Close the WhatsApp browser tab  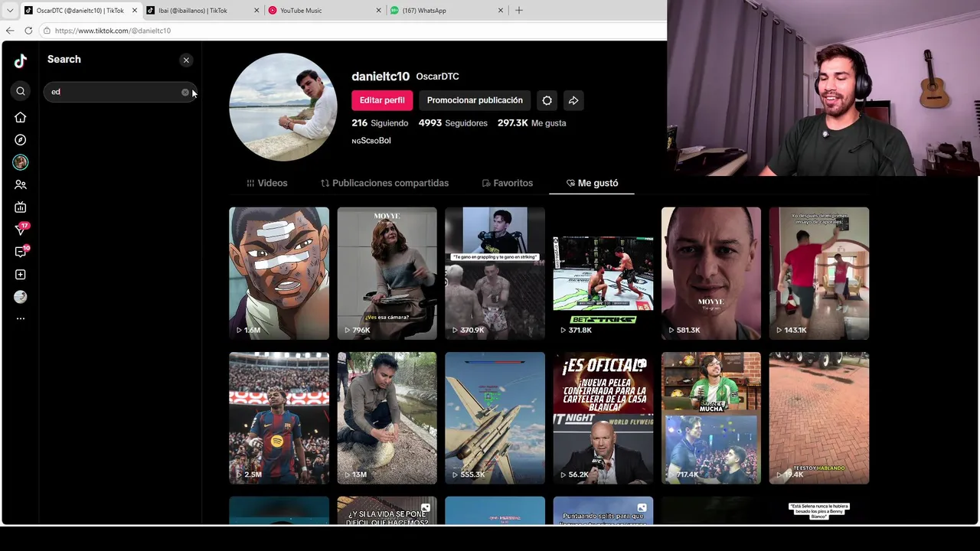(501, 11)
